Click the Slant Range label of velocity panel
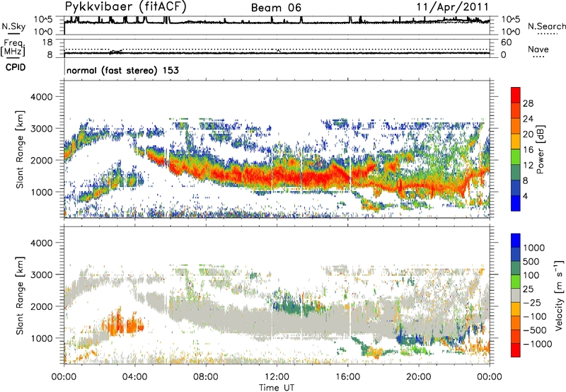Viewport: 566px width, 392px height. (20, 296)
